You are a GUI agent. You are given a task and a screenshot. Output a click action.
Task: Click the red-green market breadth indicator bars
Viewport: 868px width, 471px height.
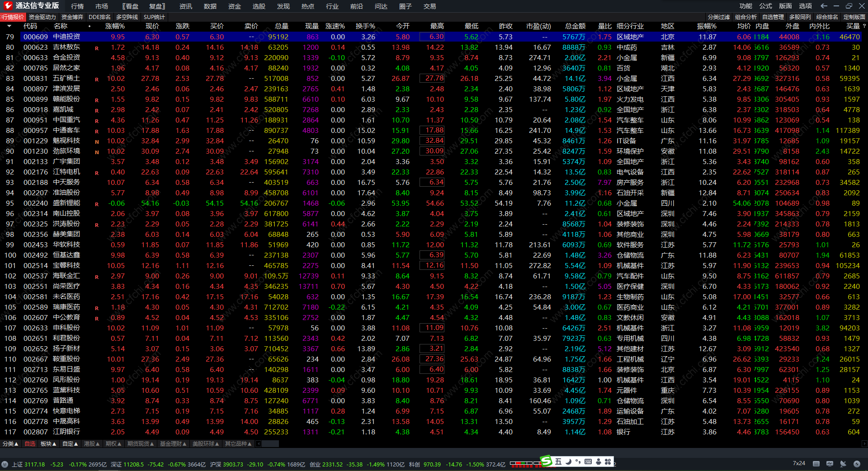(x=525, y=463)
